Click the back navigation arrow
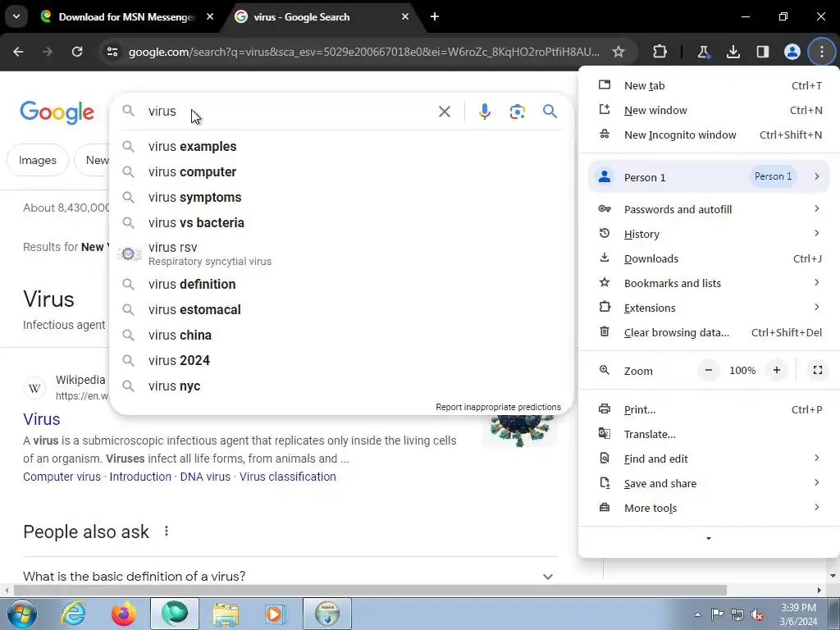Screen dimensions: 840x630 pos(18,52)
